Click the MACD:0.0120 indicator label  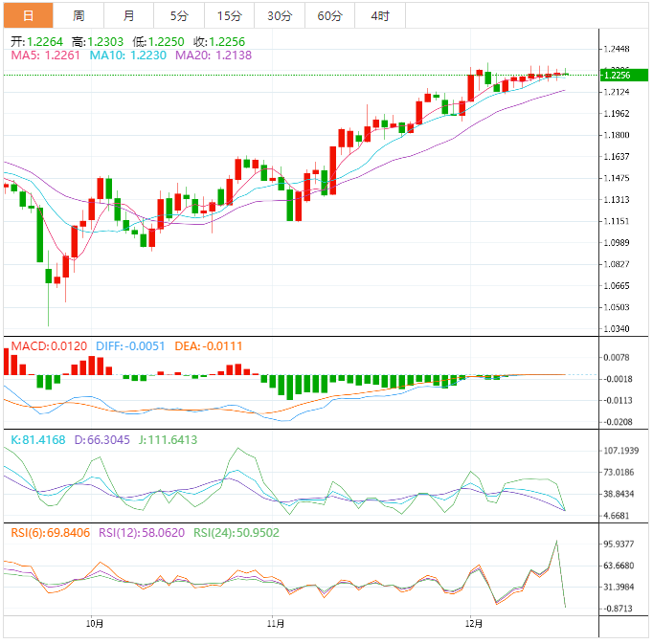49,346
